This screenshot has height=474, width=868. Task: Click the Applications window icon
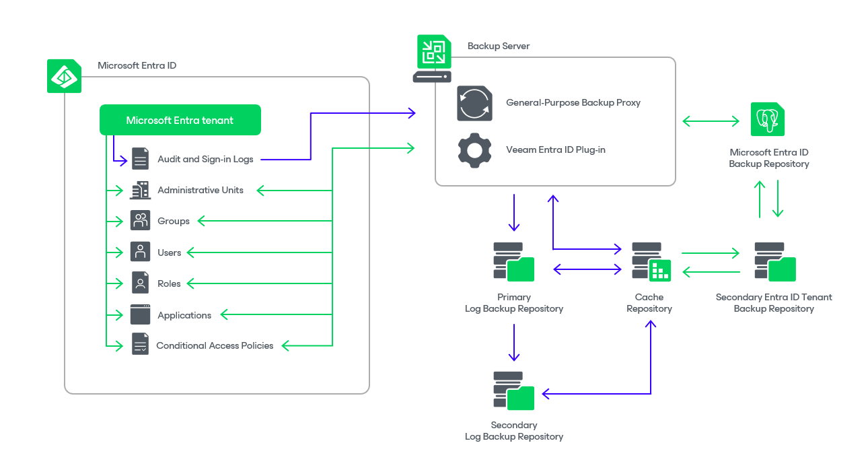pyautogui.click(x=140, y=314)
